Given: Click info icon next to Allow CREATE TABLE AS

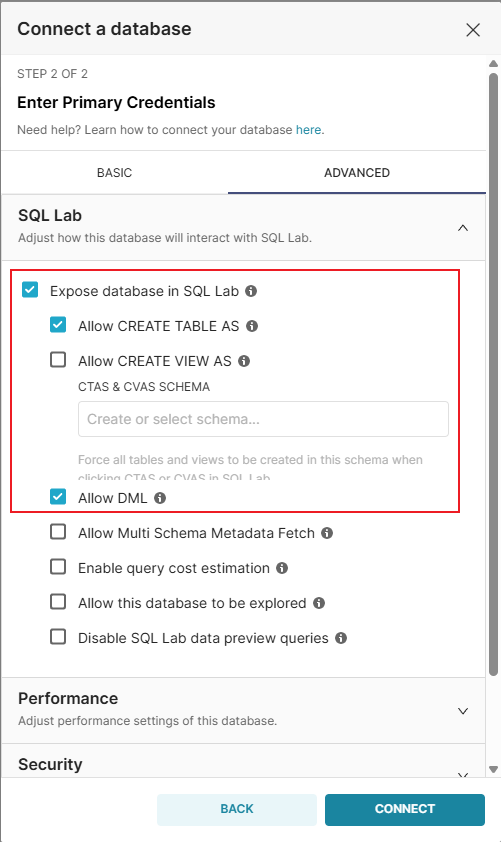Looking at the screenshot, I should tap(252, 326).
